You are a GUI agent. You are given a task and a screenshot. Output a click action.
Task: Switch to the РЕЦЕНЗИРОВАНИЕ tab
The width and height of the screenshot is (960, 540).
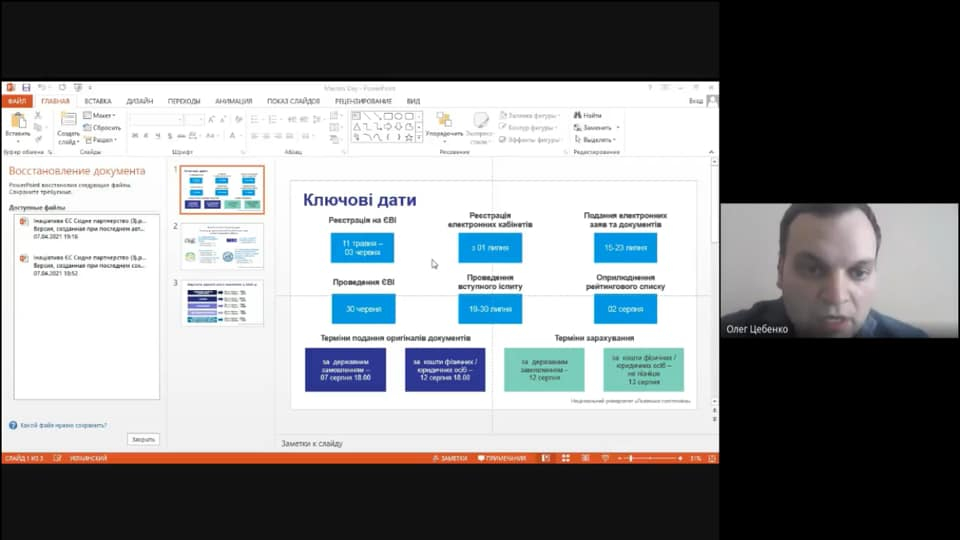pos(363,101)
